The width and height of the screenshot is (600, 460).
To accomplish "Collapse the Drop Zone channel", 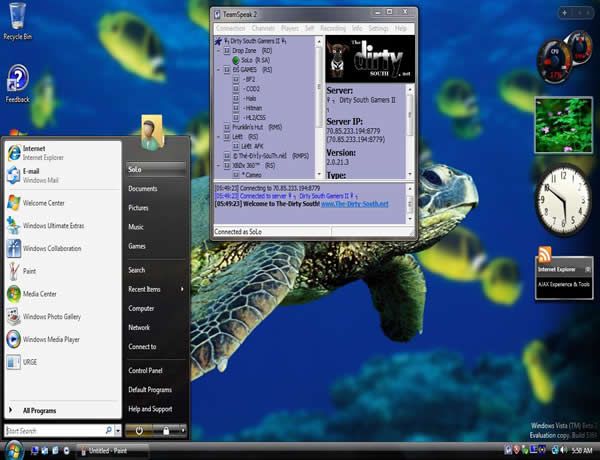I will click(x=218, y=51).
